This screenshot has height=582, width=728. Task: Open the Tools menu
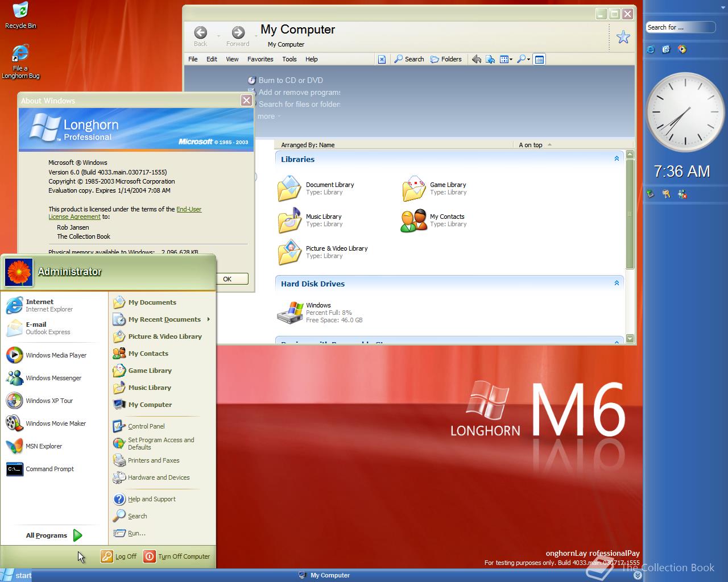coord(289,59)
